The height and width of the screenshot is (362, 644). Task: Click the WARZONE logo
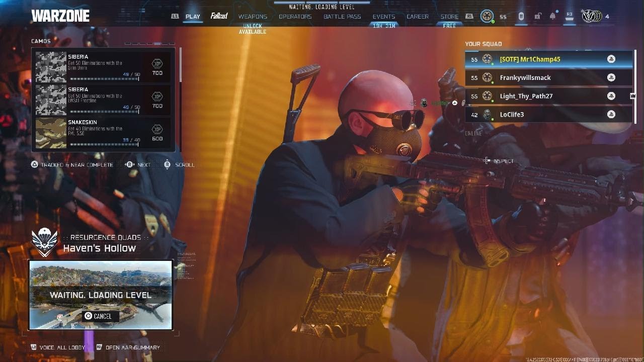point(60,16)
